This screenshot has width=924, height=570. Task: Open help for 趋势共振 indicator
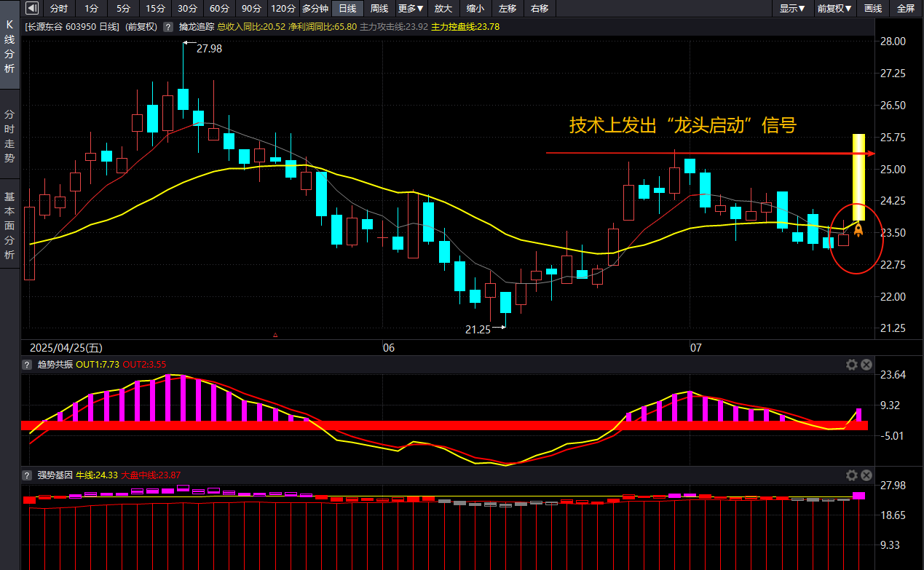pyautogui.click(x=28, y=365)
